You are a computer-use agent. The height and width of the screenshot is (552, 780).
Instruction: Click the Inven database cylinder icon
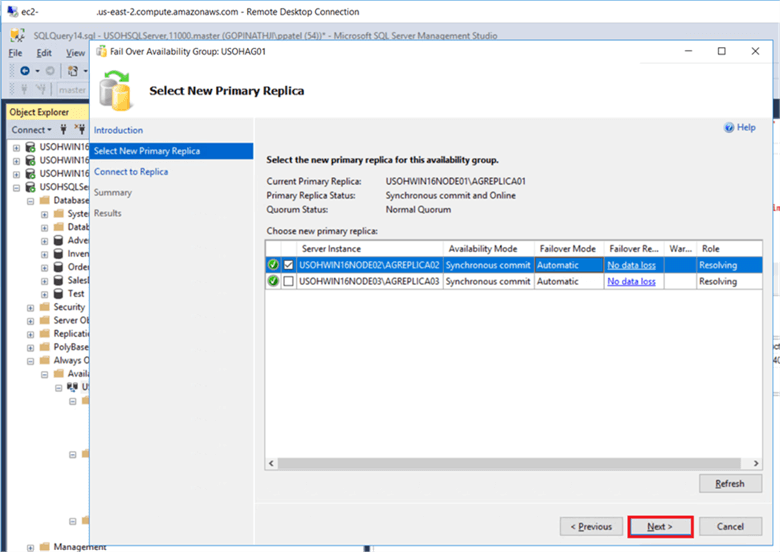tap(58, 254)
